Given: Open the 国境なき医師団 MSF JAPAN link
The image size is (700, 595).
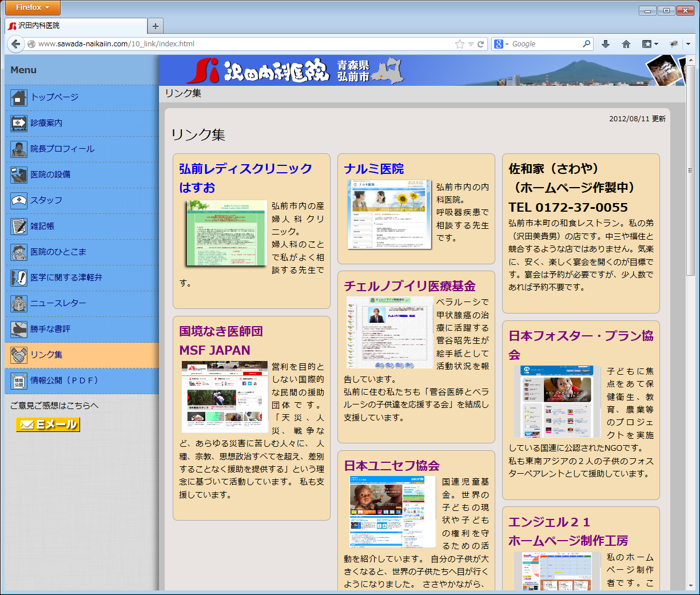Looking at the screenshot, I should click(x=221, y=340).
